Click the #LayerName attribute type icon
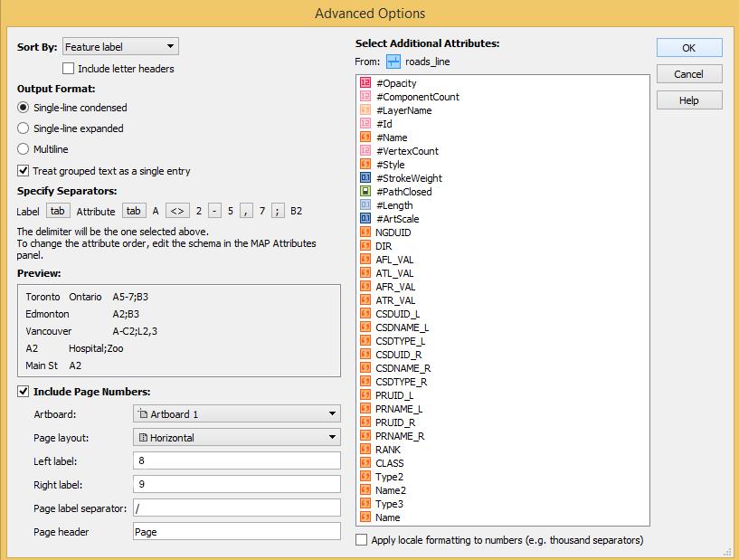This screenshot has height=560, width=739. pos(365,110)
